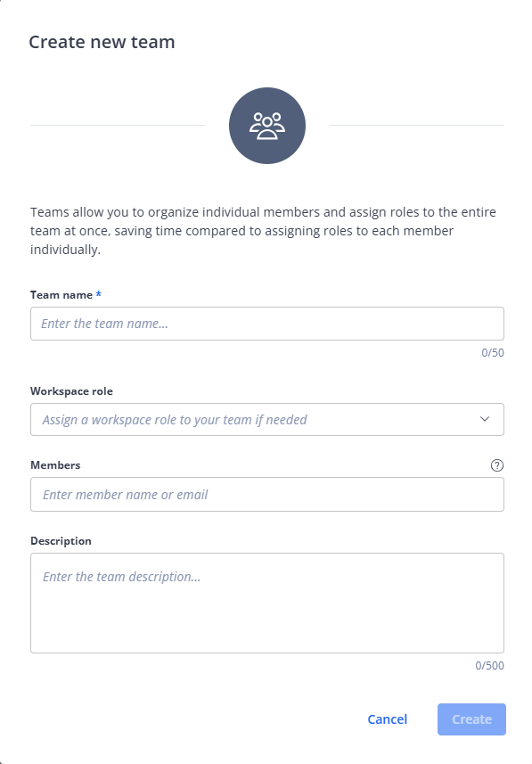Image resolution: width=532 pixels, height=764 pixels.
Task: Open the Members help question-mark icon
Action: (497, 465)
